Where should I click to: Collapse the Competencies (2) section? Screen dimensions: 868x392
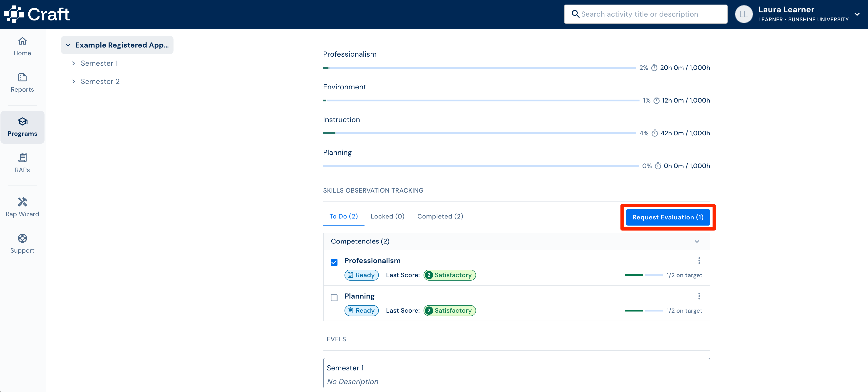[x=697, y=241]
